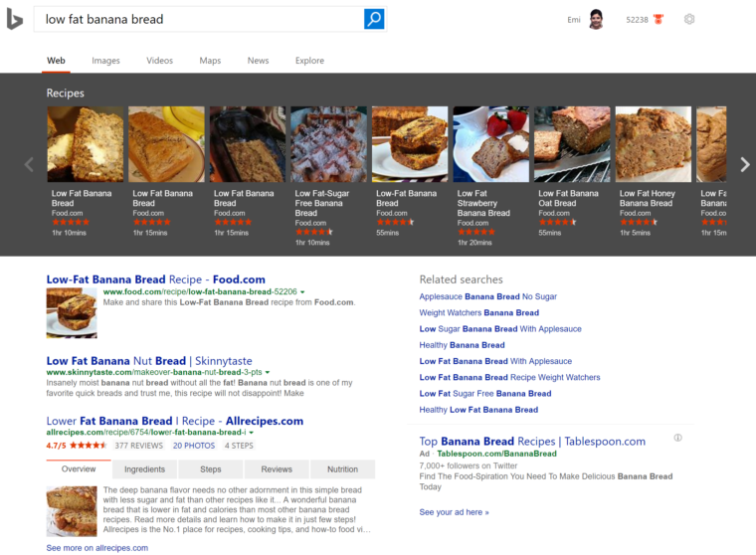Switch to the Maps tab

click(x=210, y=61)
